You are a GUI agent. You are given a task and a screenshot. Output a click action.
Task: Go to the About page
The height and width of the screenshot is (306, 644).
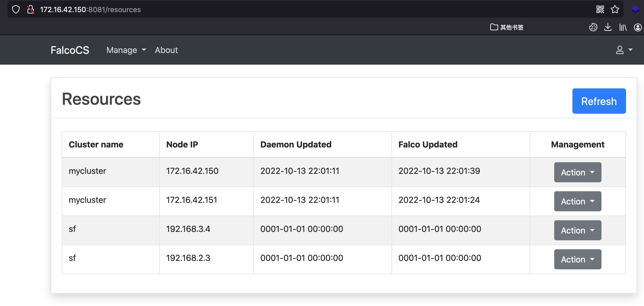click(166, 50)
